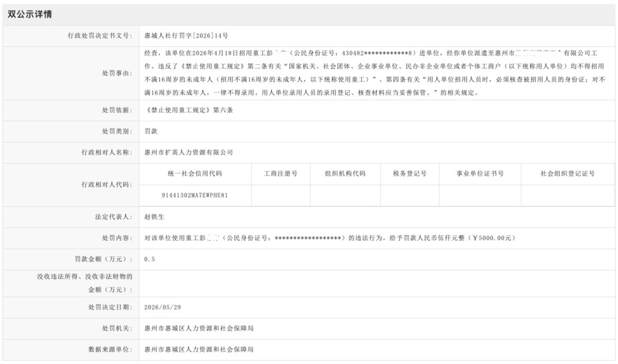This screenshot has width=618, height=364.
Task: Click the 法定代表人 label
Action: click(x=114, y=217)
